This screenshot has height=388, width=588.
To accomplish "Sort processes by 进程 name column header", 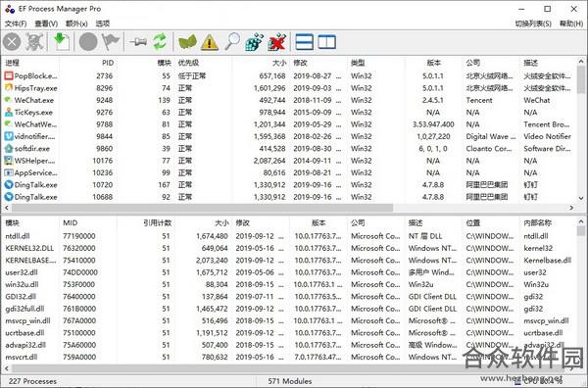I will (12, 63).
